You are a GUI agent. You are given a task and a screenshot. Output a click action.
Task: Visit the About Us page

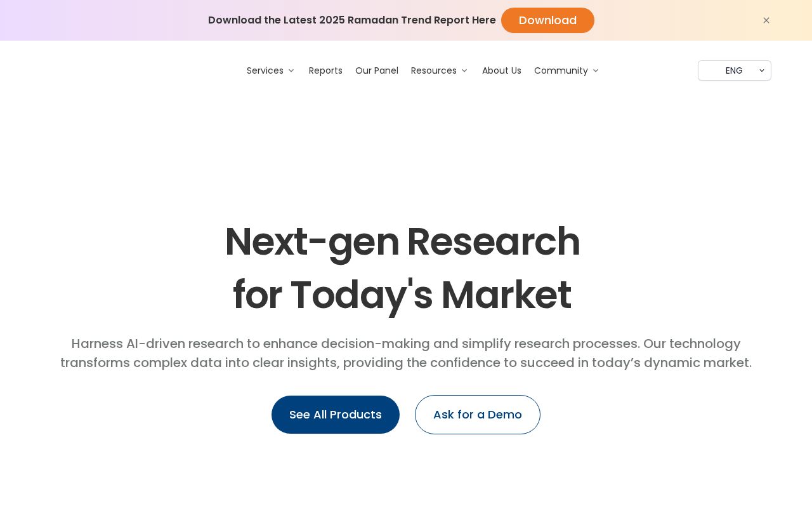pos(502,70)
